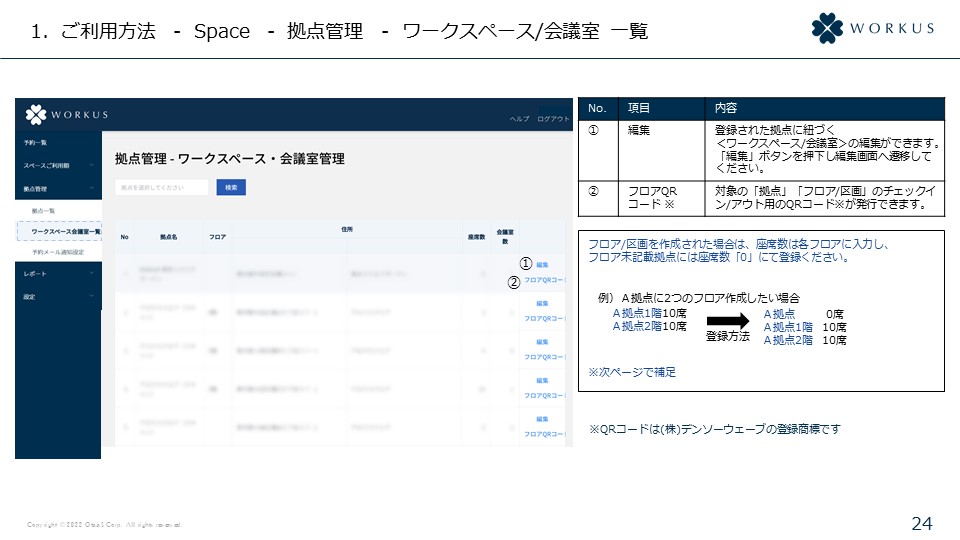Open the 予約一覧 sidebar menu
This screenshot has height=540, width=960.
tap(36, 143)
